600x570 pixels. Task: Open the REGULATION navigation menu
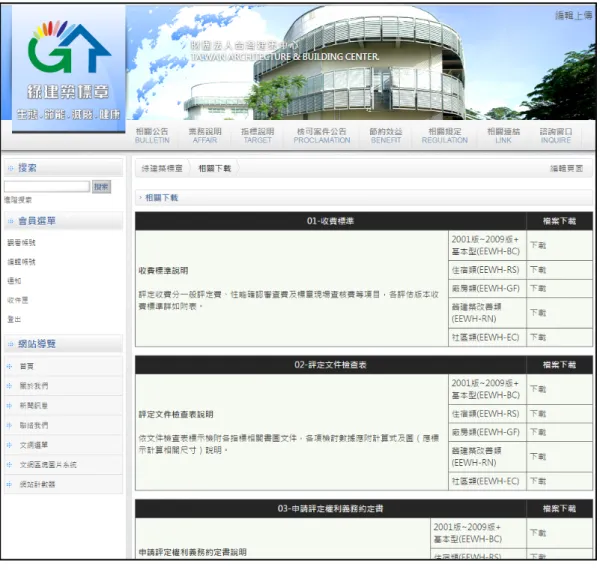coord(445,136)
